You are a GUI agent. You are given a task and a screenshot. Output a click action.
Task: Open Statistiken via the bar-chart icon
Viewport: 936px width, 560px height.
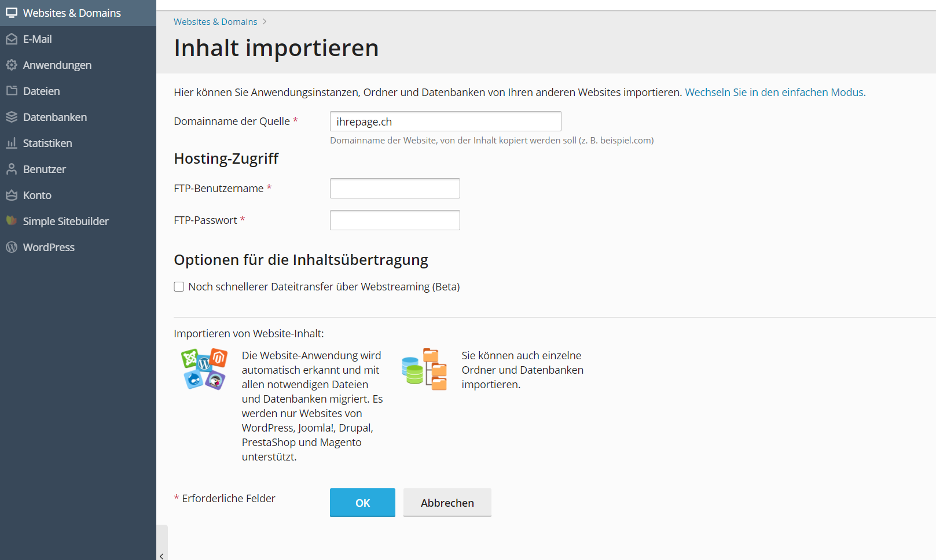click(12, 143)
